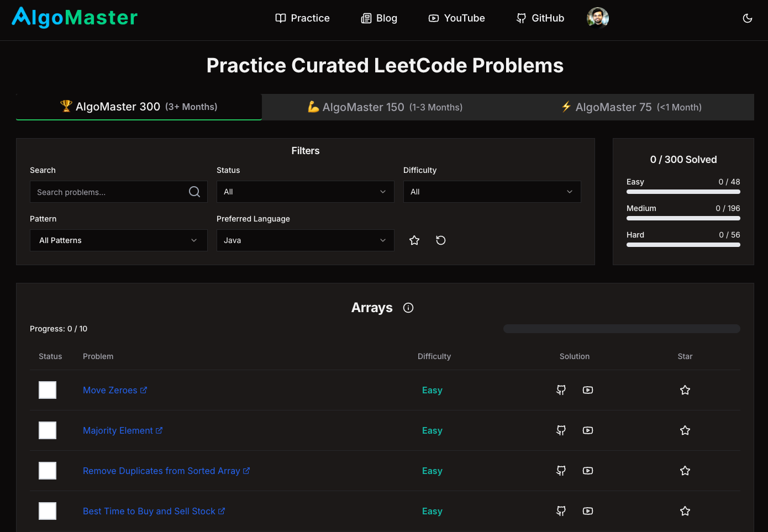Filter starred problems using the star icon
This screenshot has height=532, width=768.
click(x=414, y=240)
